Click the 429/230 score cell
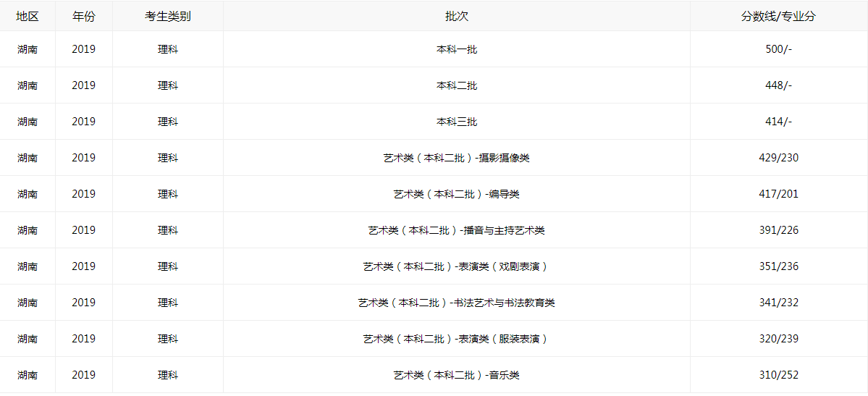 778,158
